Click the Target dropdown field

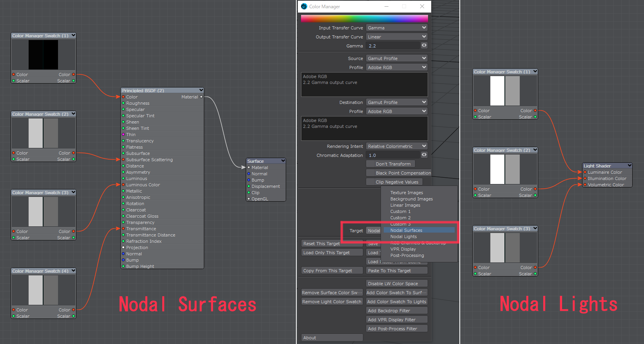click(374, 231)
